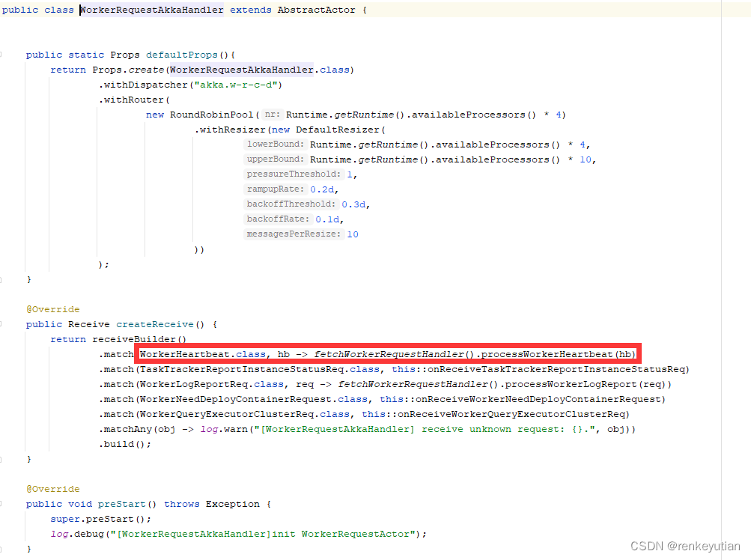Image resolution: width=751 pixels, height=560 pixels.
Task: Place cursor on defaultProps method name
Action: point(182,55)
